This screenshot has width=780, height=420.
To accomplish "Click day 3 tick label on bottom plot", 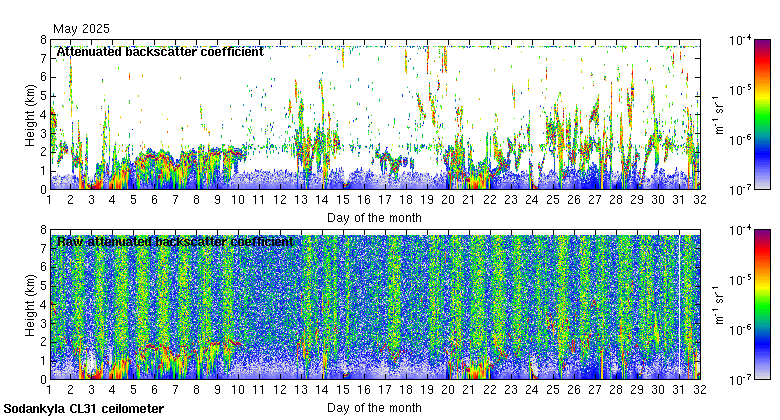I will (91, 390).
